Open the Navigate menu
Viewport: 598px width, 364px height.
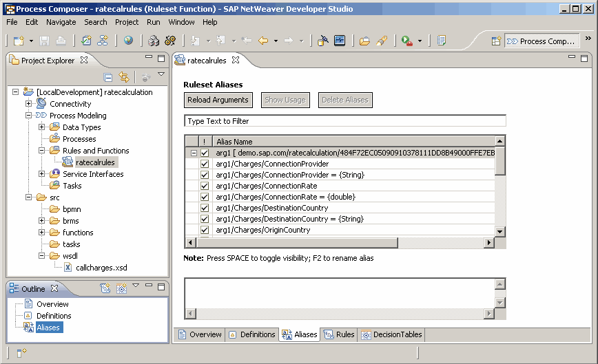(x=61, y=22)
